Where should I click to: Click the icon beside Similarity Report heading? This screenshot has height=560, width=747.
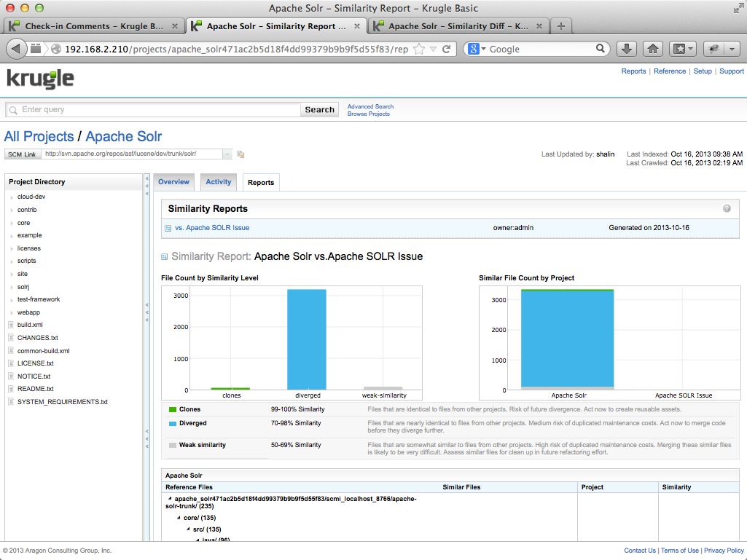coord(165,256)
